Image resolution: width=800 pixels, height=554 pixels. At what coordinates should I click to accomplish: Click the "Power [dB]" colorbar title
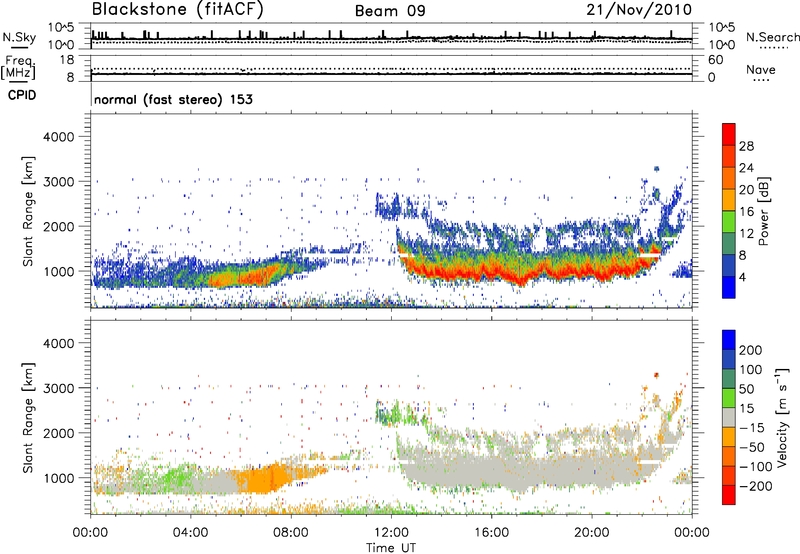pos(764,211)
